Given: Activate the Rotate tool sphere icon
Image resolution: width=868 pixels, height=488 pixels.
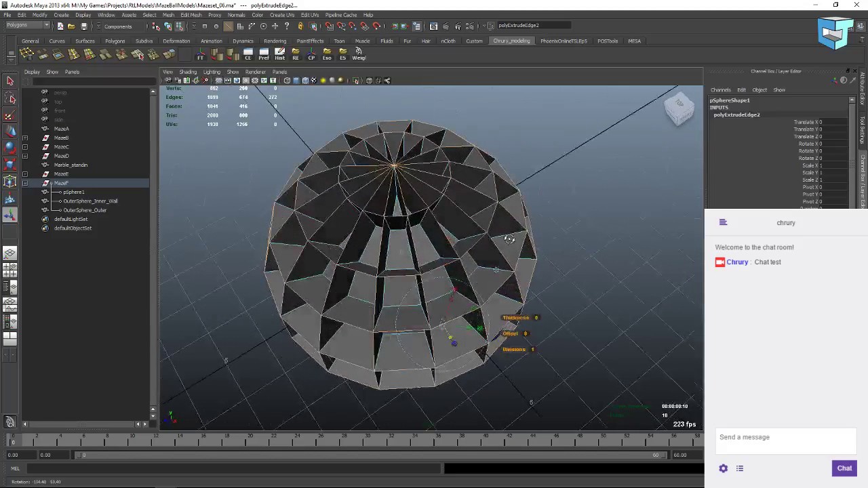Looking at the screenshot, I should pos(9,148).
